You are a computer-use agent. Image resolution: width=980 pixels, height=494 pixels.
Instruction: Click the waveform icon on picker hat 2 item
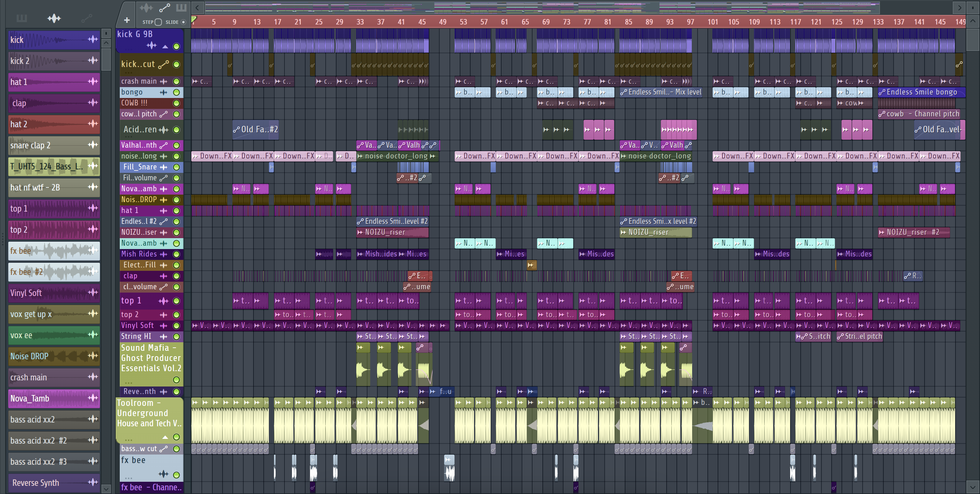coord(93,123)
